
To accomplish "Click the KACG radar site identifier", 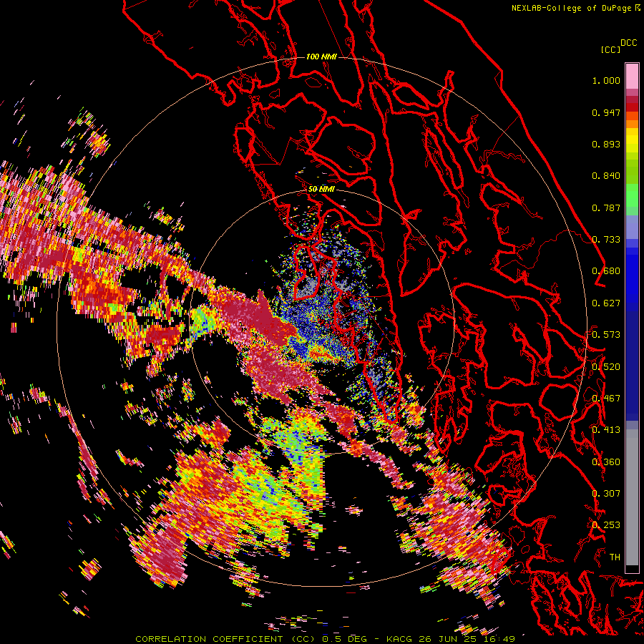I will pyautogui.click(x=400, y=639).
